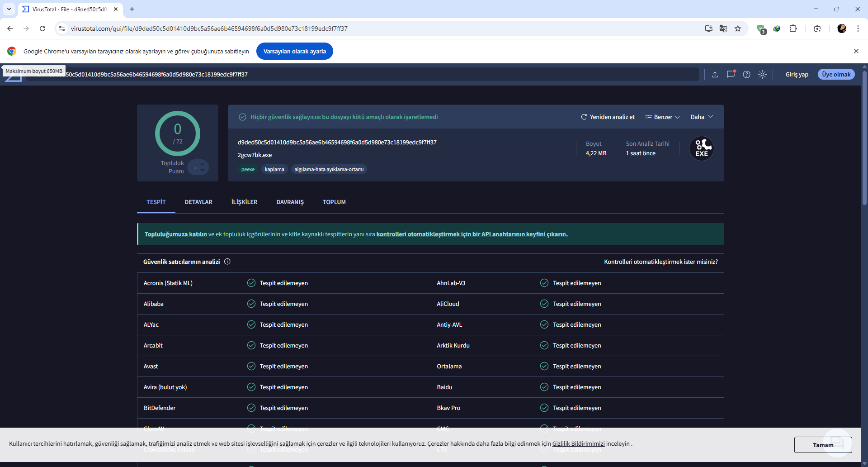Click Yeniden analiz et button

coord(608,117)
